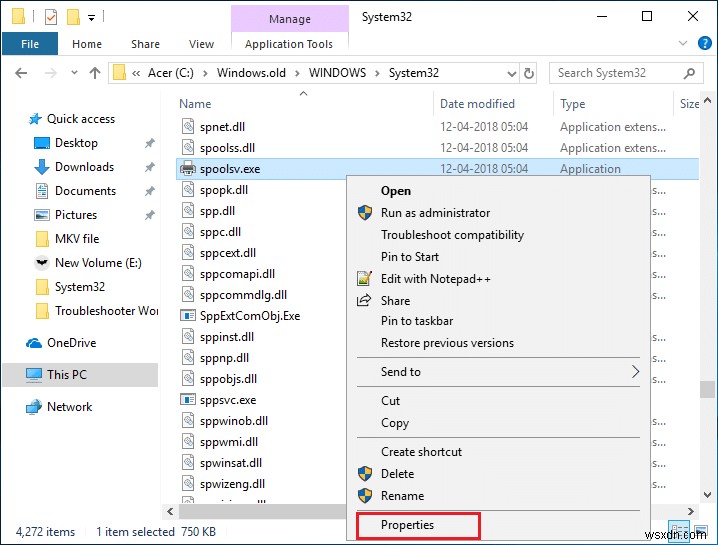
Task: Click the Date modified column header
Action: (x=477, y=104)
